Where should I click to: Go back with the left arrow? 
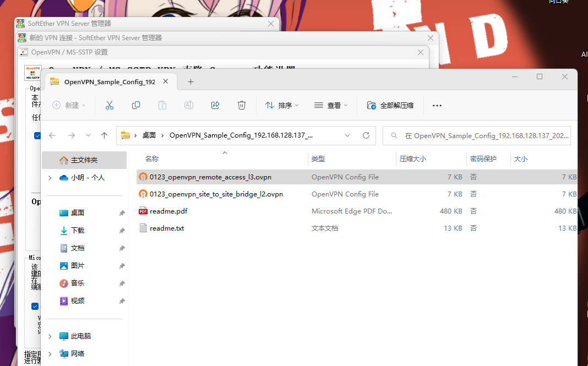[52, 135]
